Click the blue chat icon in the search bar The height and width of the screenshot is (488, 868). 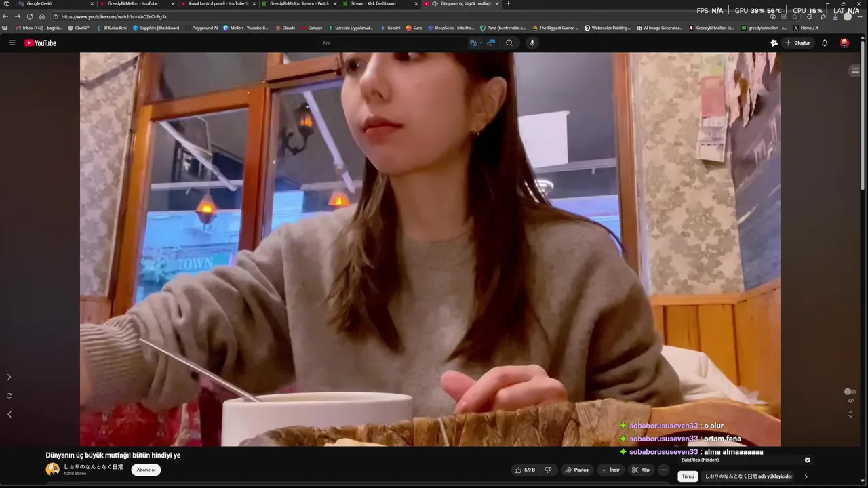pos(491,43)
